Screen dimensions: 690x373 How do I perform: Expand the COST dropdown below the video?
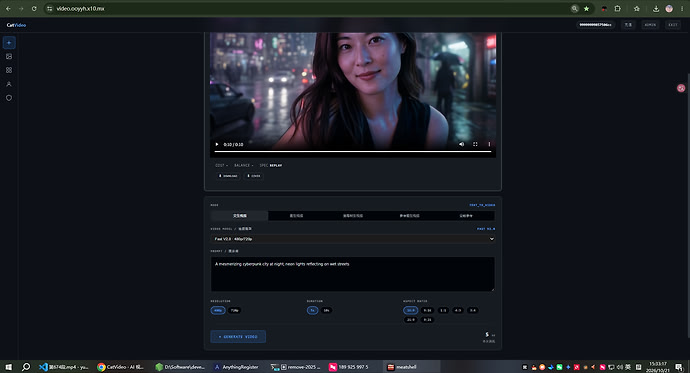click(221, 165)
